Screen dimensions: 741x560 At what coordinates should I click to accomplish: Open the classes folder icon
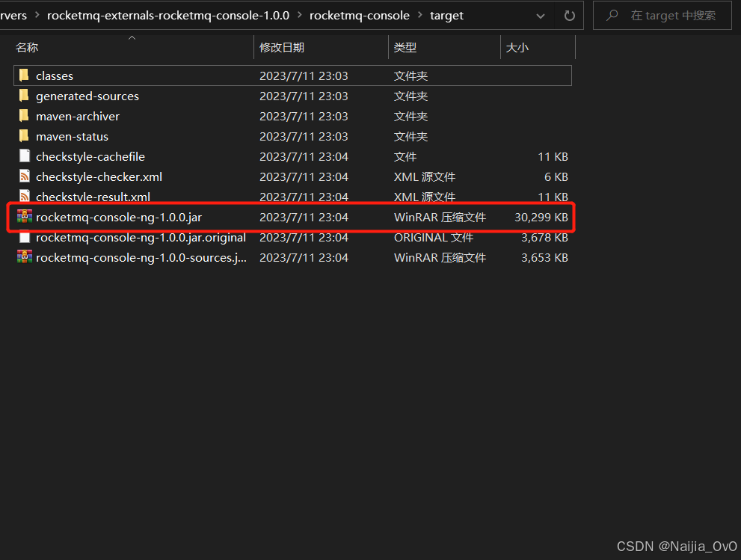point(24,75)
